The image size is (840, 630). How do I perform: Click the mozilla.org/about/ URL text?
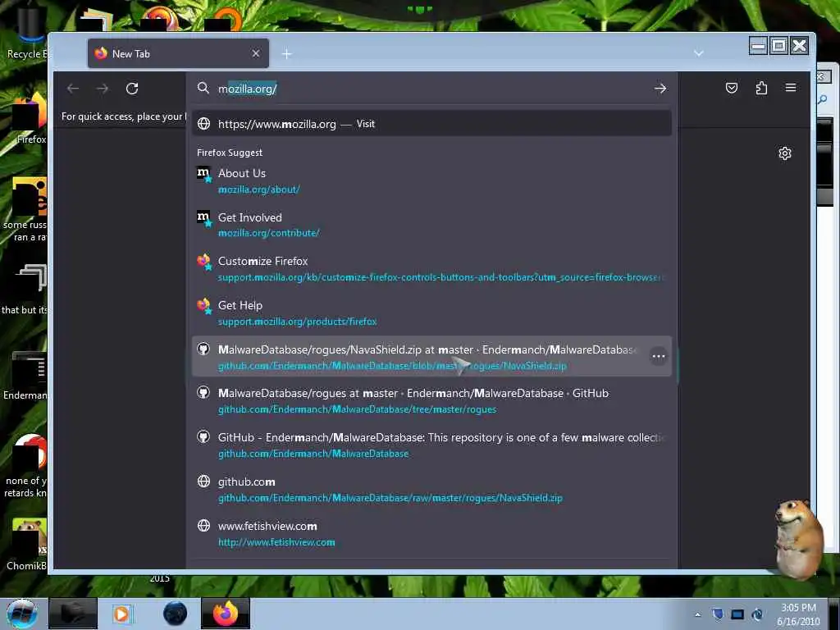pos(258,189)
